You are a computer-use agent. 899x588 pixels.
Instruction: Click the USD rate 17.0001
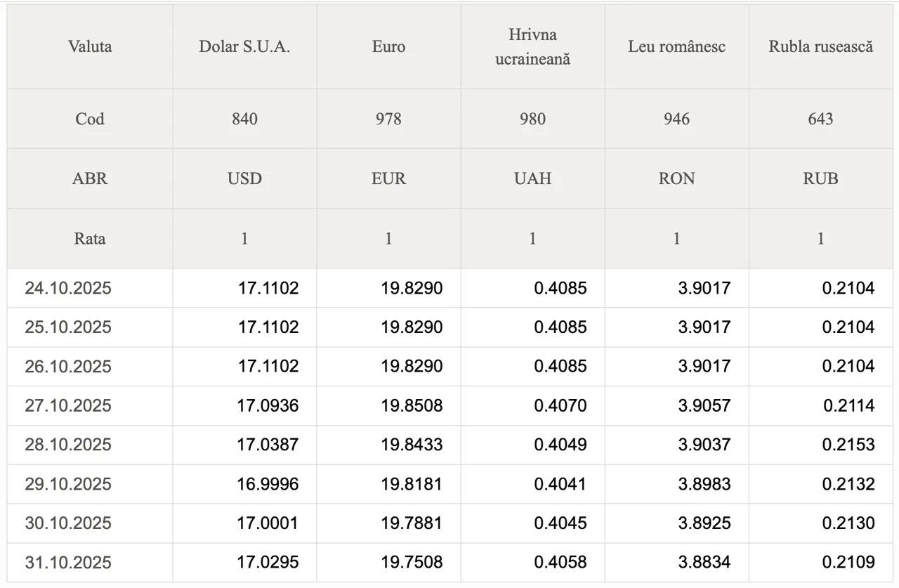click(268, 523)
